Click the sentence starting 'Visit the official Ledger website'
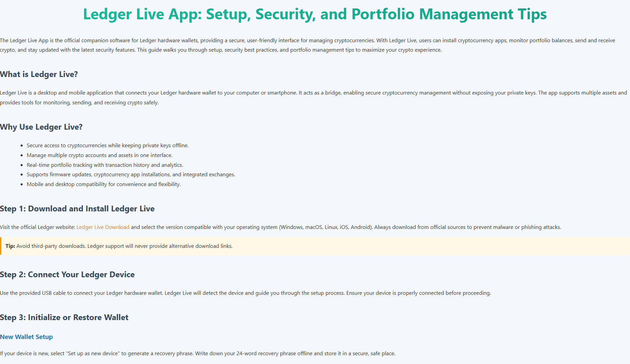The width and height of the screenshot is (630, 364). coord(281,227)
